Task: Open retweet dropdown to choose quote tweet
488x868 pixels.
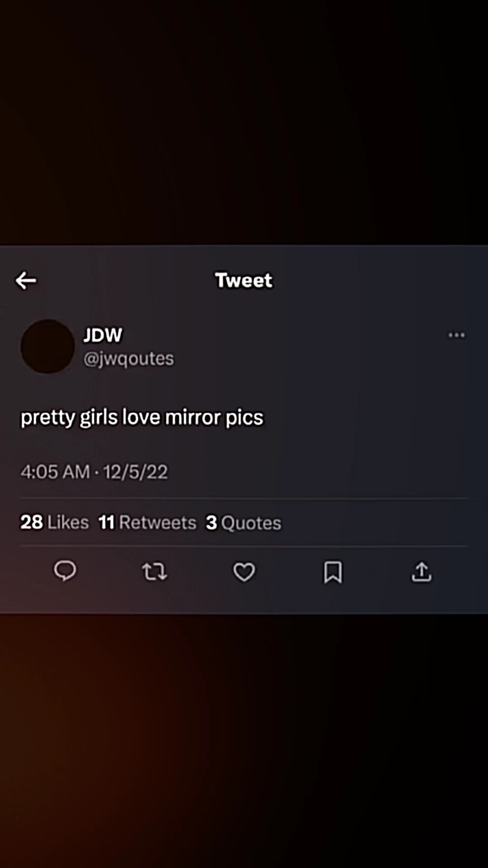Action: tap(155, 571)
